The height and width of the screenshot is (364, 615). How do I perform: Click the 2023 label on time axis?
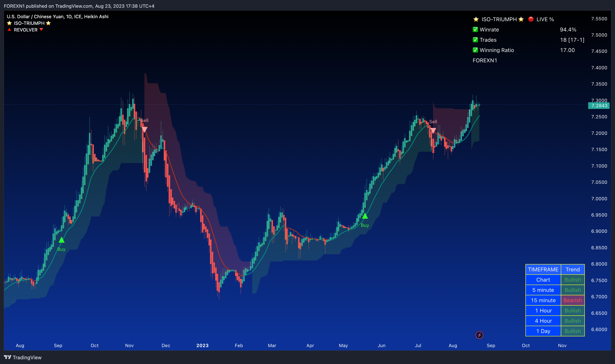[x=202, y=345]
